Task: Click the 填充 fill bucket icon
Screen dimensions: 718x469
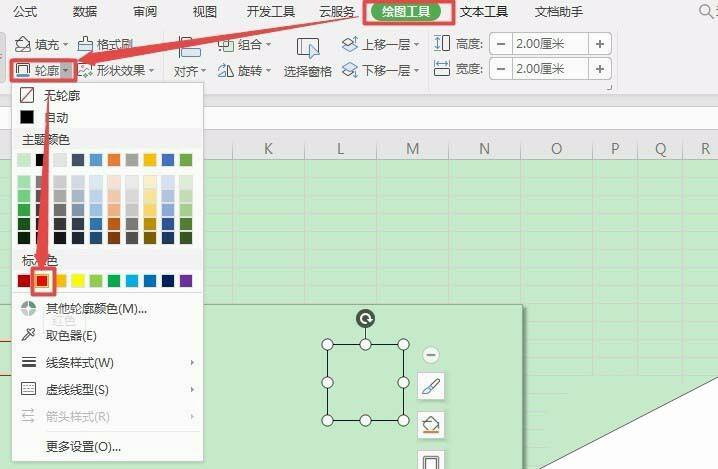Action: click(22, 44)
